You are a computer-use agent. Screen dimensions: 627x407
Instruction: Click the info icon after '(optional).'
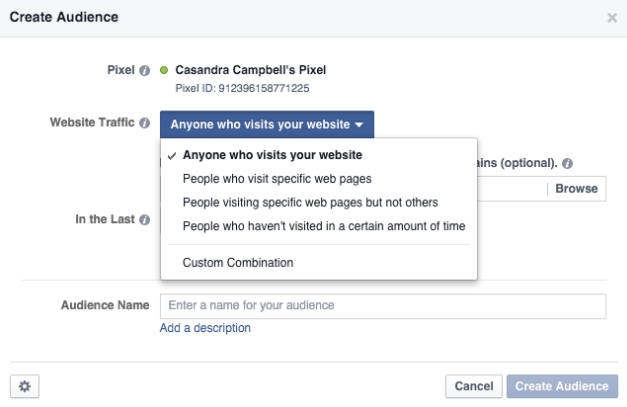coord(567,164)
